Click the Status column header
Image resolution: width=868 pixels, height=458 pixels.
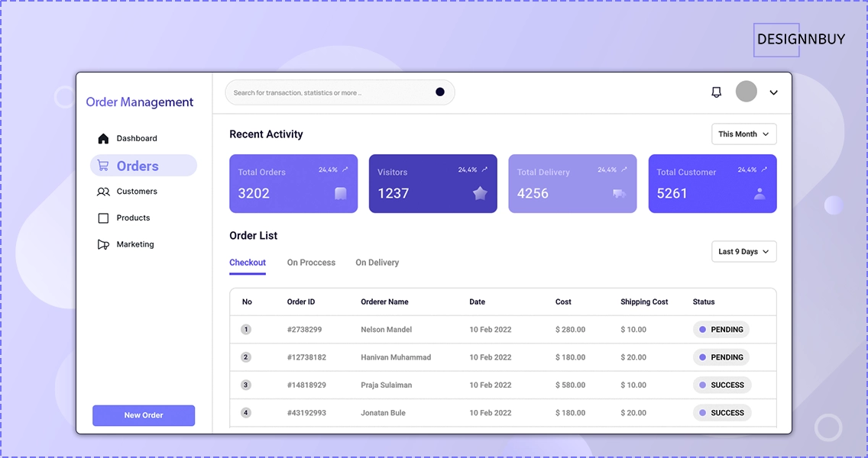704,302
